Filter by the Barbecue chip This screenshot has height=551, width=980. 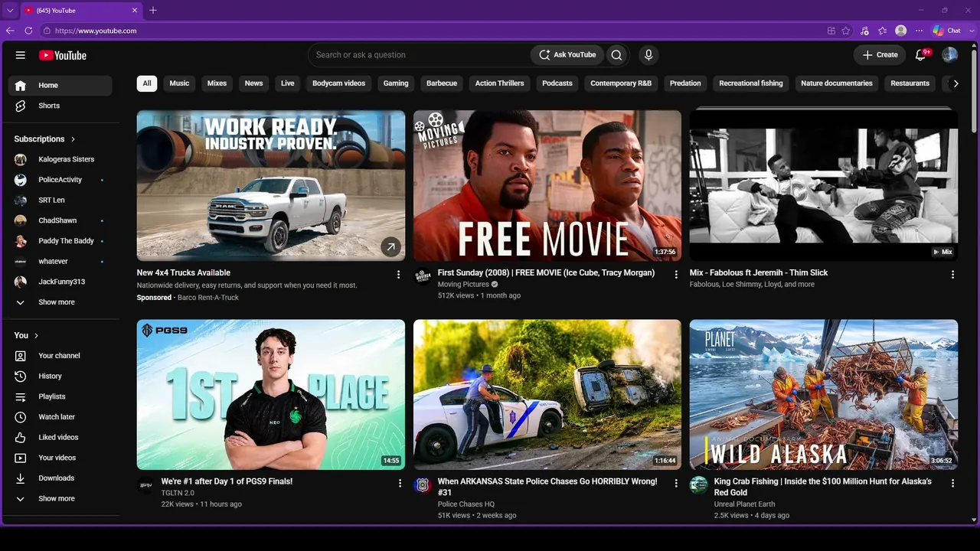[x=442, y=83]
